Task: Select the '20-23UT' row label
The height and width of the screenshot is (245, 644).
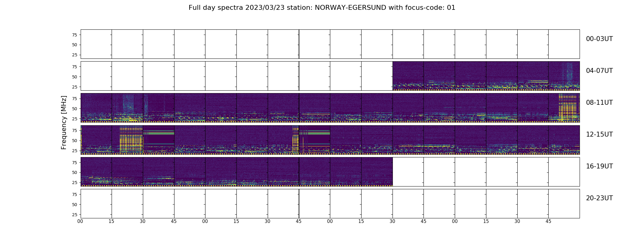Action: coord(599,198)
